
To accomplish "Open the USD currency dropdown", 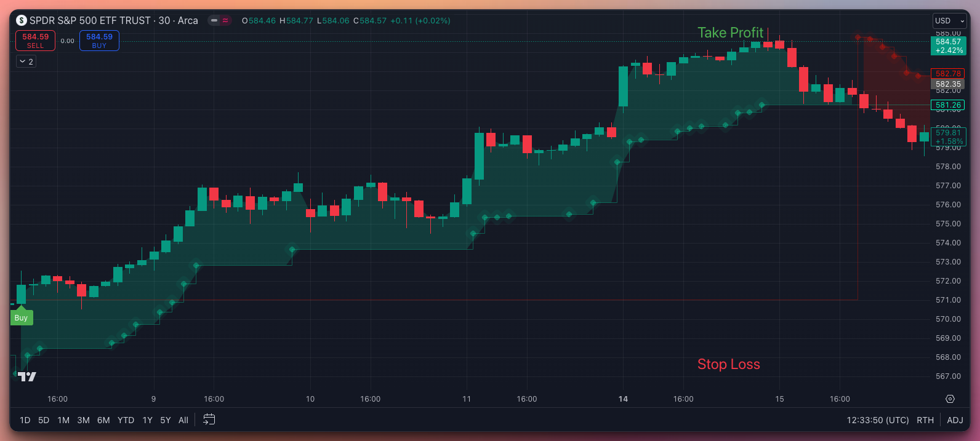I will (950, 21).
